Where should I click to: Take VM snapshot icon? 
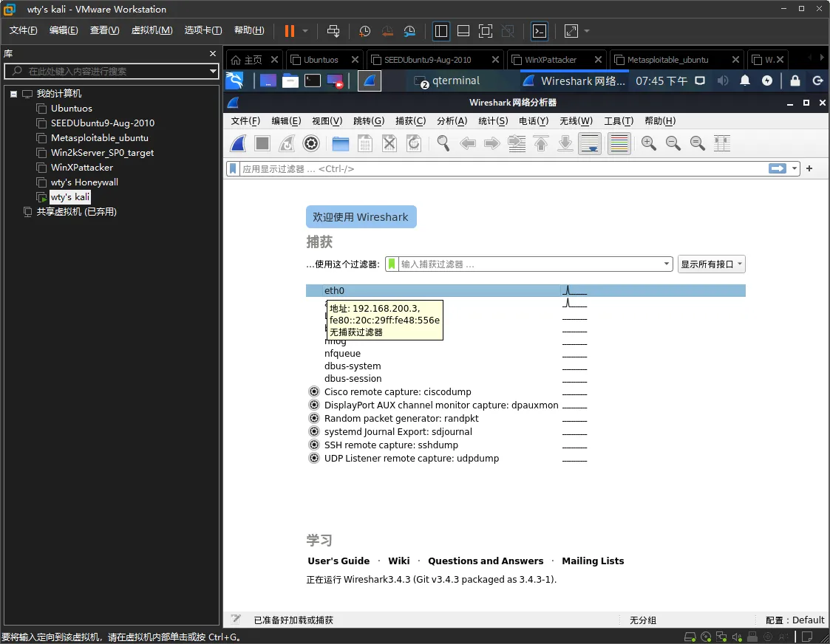(x=364, y=31)
